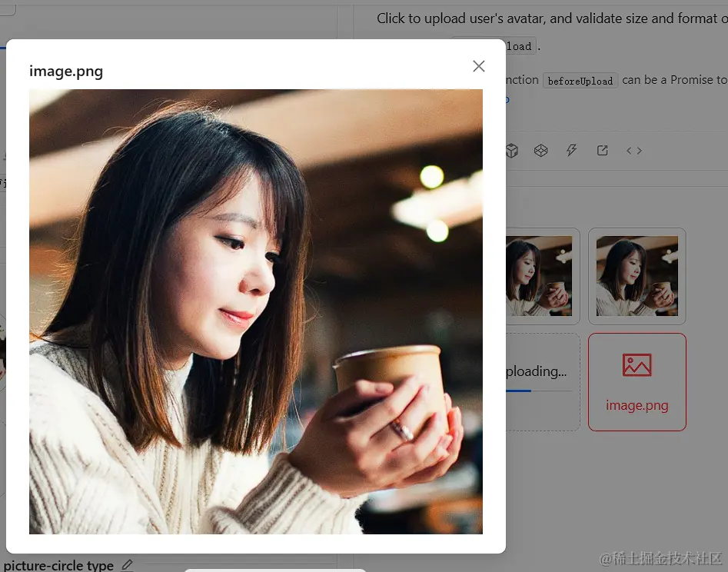Open demo in new window icon
728x572 pixels.
tap(602, 151)
